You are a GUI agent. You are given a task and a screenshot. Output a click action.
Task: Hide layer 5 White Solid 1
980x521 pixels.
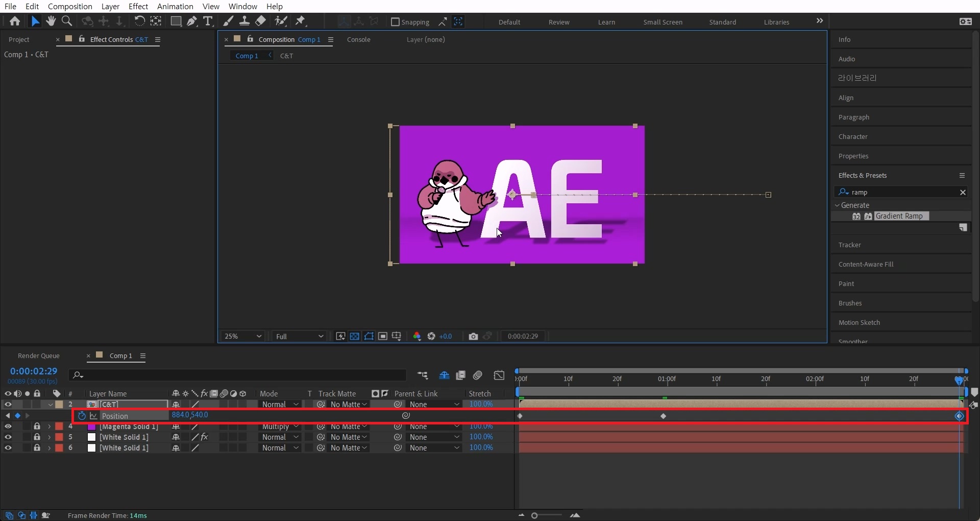tap(8, 437)
